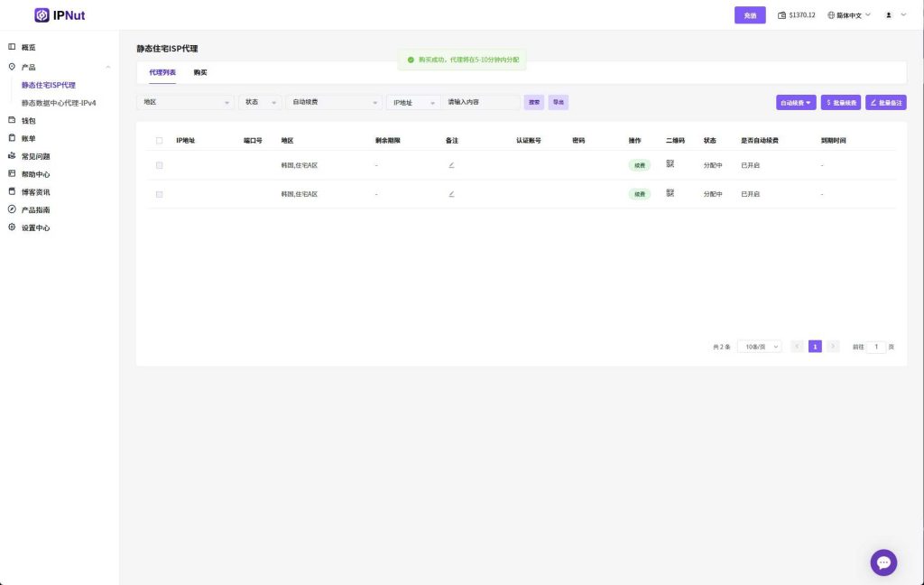Switch to the 购买 tab
Screen dimensions: 924x585
(x=200, y=72)
